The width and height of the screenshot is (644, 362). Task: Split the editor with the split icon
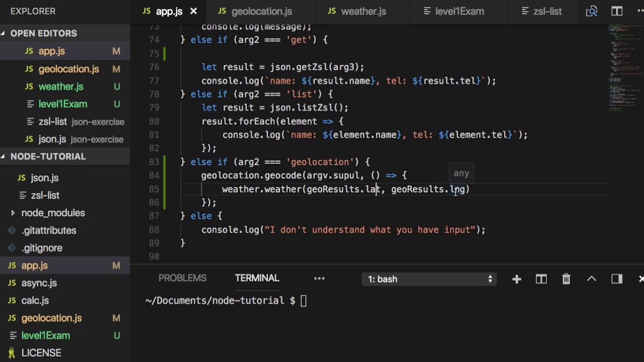617,11
